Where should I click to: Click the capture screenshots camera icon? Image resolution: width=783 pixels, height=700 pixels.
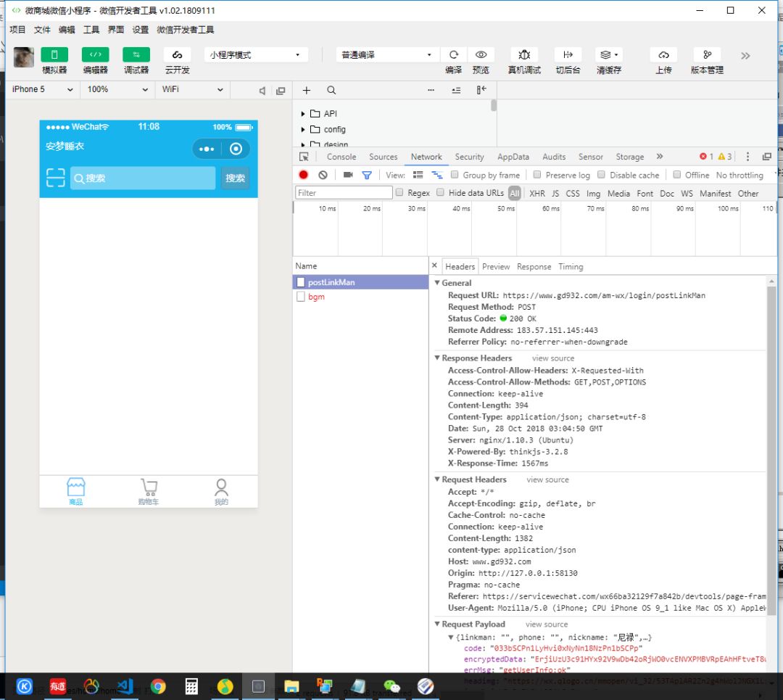click(x=348, y=175)
